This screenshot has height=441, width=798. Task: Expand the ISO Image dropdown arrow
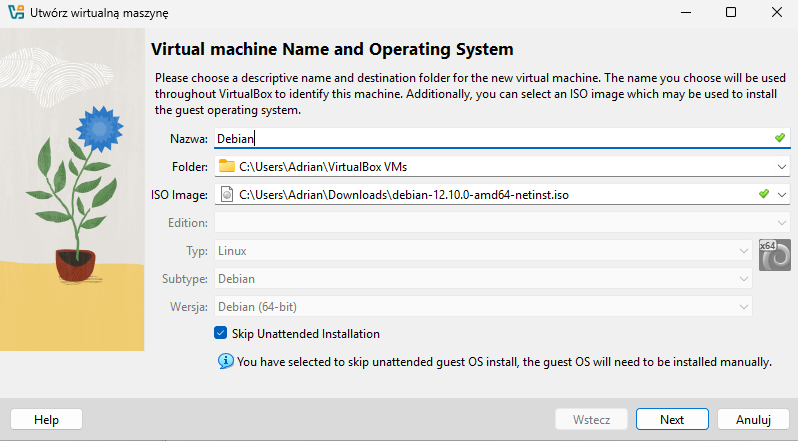(782, 195)
